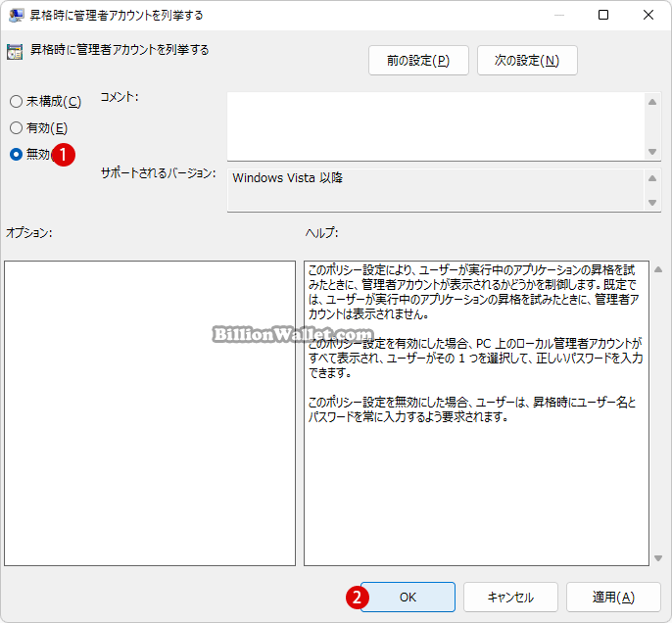The height and width of the screenshot is (623, 672).
Task: Click comment box scroll down arrow
Action: (652, 152)
